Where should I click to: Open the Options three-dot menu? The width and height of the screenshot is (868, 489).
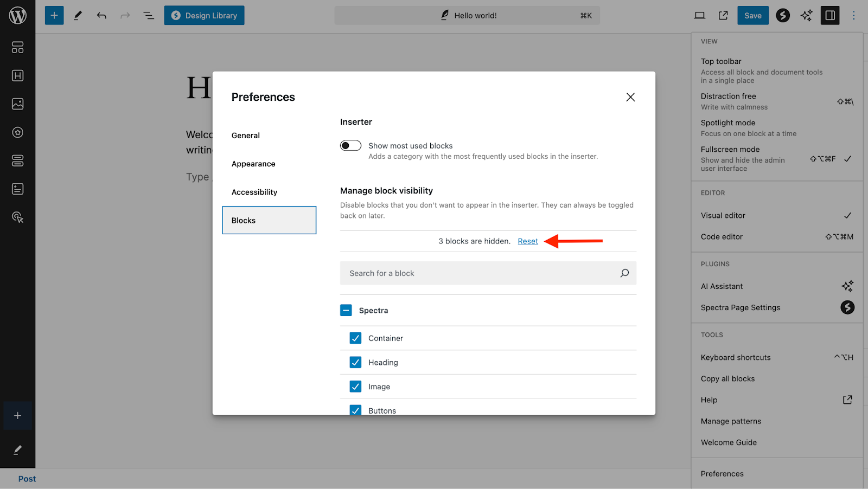pos(854,15)
